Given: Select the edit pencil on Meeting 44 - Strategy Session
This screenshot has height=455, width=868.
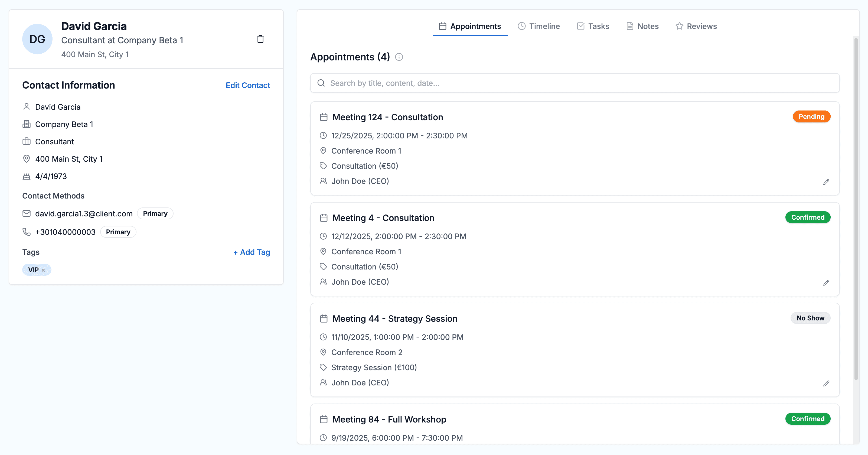Looking at the screenshot, I should 826,383.
